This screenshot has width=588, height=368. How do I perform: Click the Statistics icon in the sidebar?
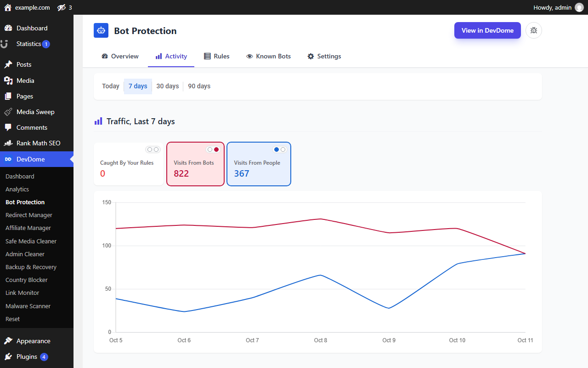point(5,44)
